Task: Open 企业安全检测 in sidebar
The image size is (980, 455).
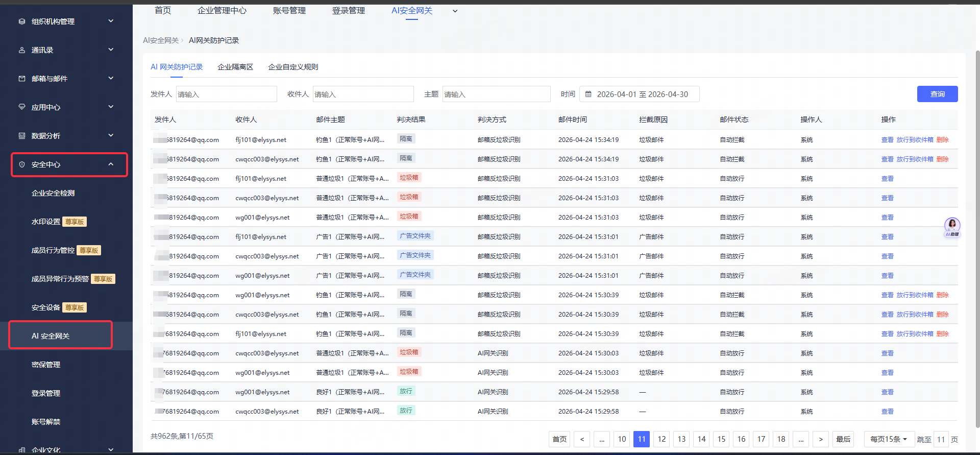Action: [x=53, y=193]
